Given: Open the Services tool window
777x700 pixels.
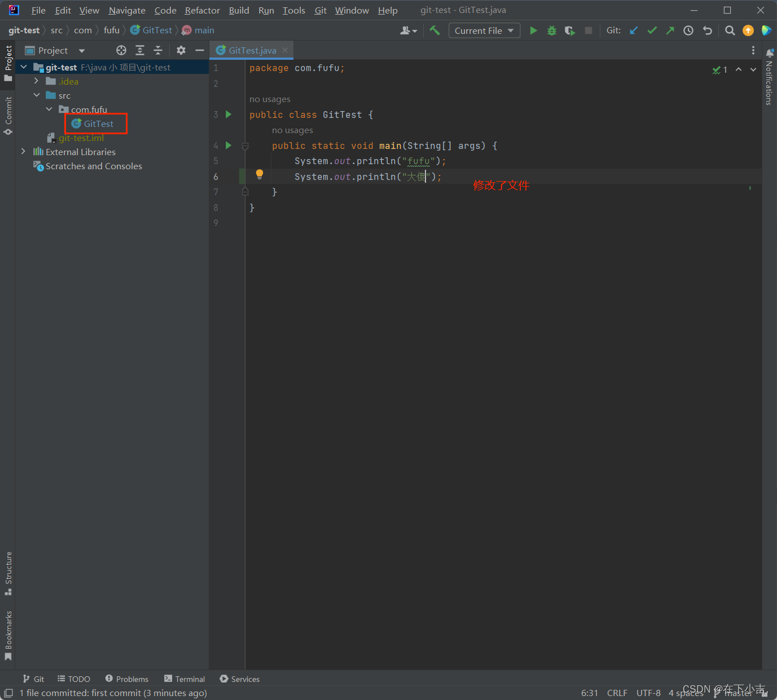Looking at the screenshot, I should pos(240,679).
